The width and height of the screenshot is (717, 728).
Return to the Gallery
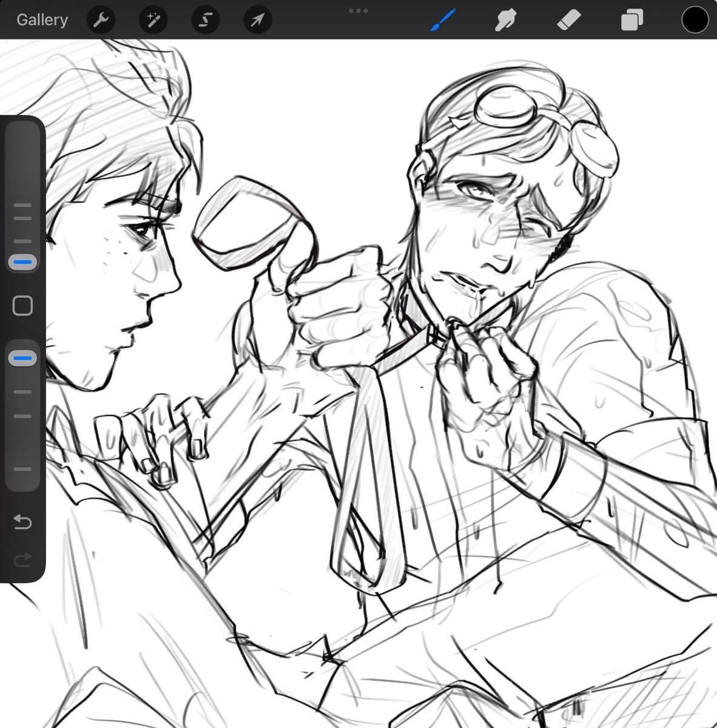[42, 19]
